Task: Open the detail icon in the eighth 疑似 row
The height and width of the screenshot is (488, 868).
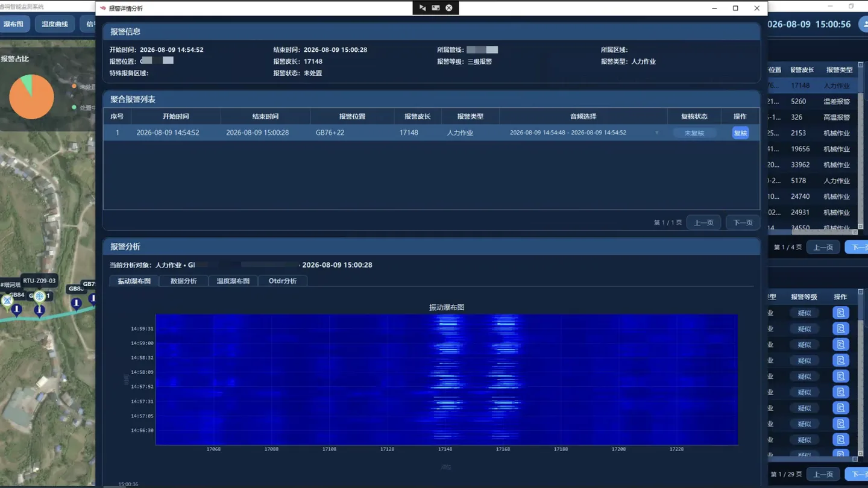Action: (840, 424)
